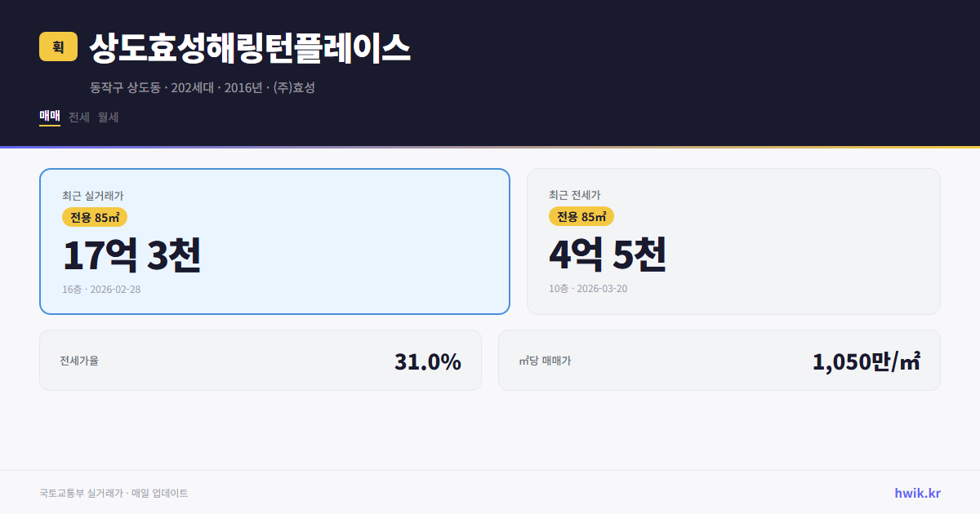Select the 최근 전세가 card
The image size is (980, 514).
733,241
